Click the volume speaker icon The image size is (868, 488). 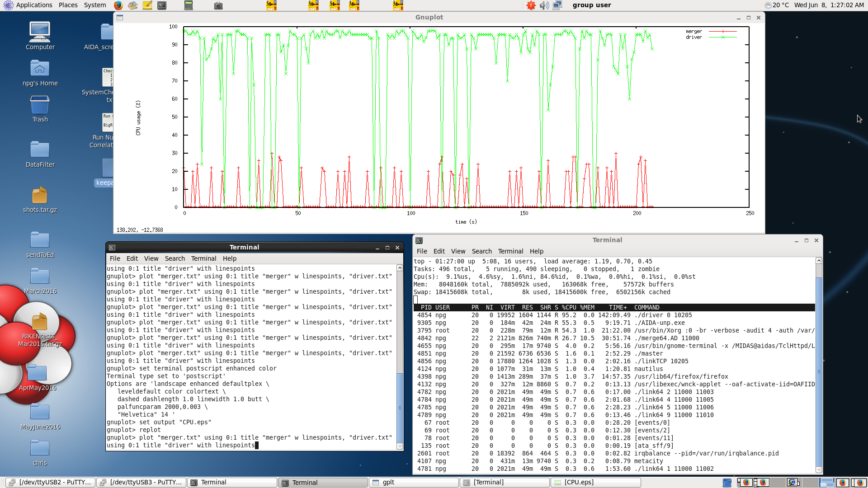point(544,5)
